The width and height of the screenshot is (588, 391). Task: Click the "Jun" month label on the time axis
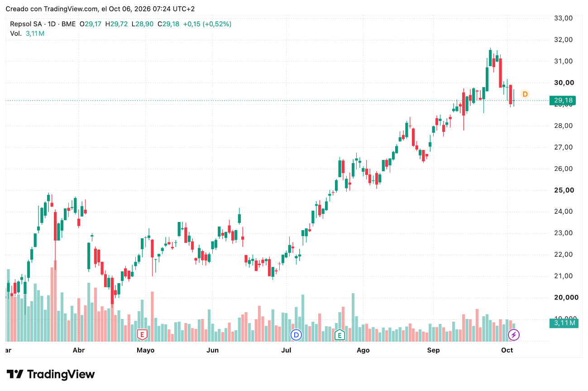(x=212, y=350)
